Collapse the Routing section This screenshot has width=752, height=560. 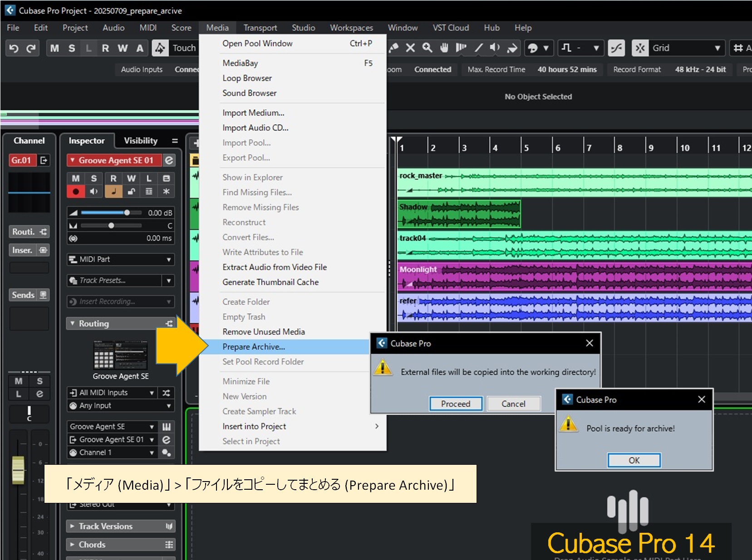[x=73, y=323]
